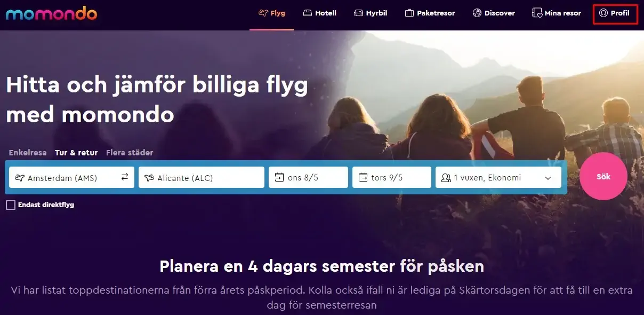Click the globe icon next to Discover

tap(477, 13)
